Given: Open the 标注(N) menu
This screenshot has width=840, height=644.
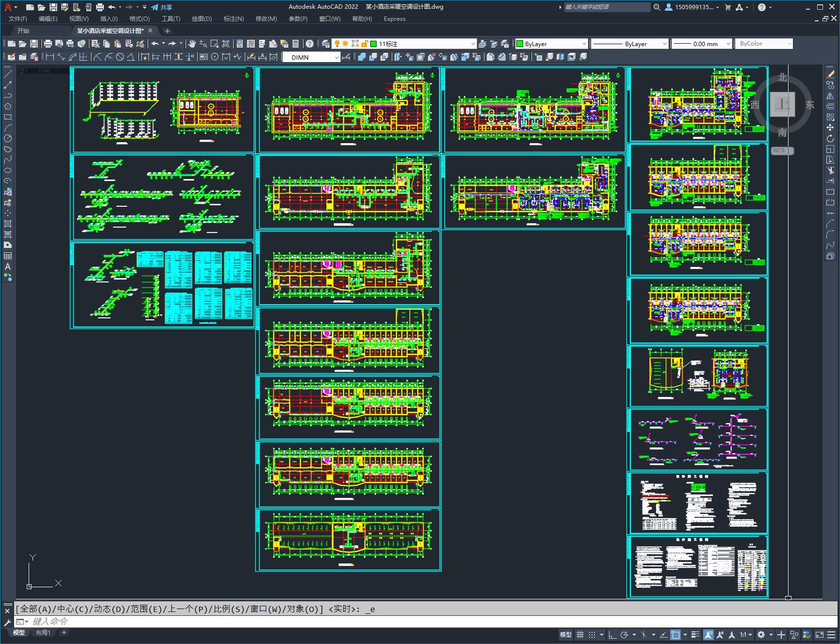Looking at the screenshot, I should pyautogui.click(x=233, y=19).
